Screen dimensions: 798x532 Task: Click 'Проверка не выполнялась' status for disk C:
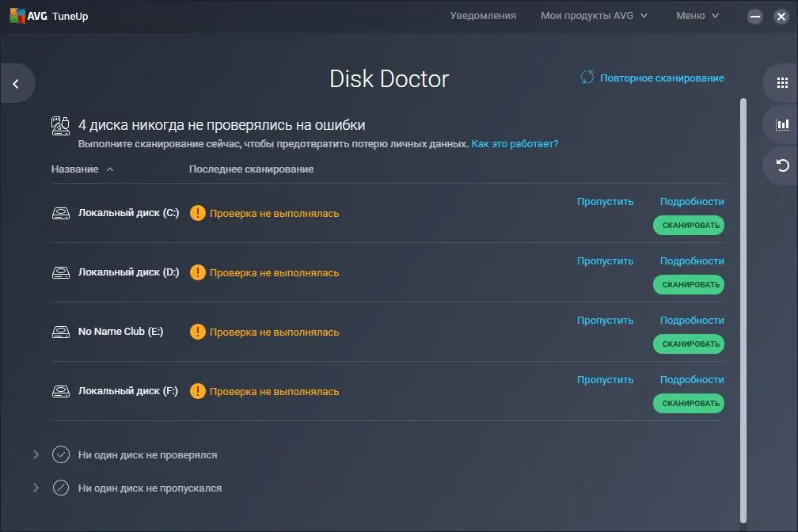pos(274,213)
